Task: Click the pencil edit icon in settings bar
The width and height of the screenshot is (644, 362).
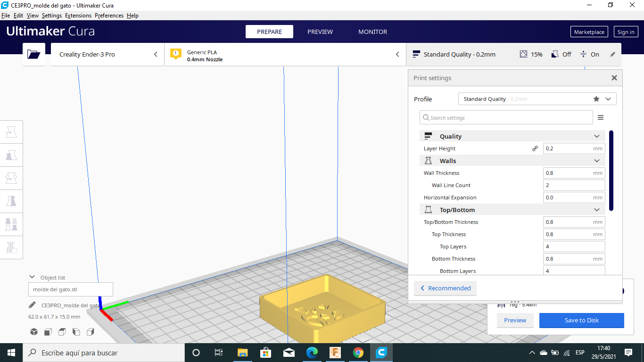Action: click(x=612, y=54)
